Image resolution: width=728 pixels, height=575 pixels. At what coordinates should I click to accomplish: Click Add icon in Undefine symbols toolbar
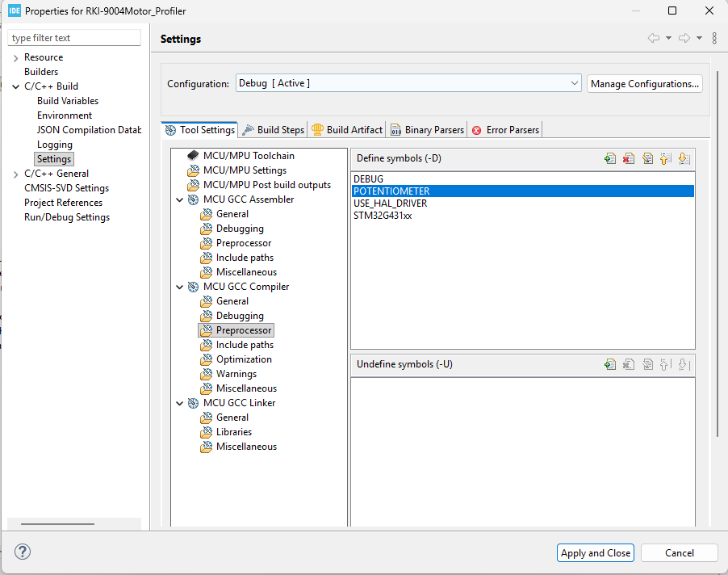610,364
